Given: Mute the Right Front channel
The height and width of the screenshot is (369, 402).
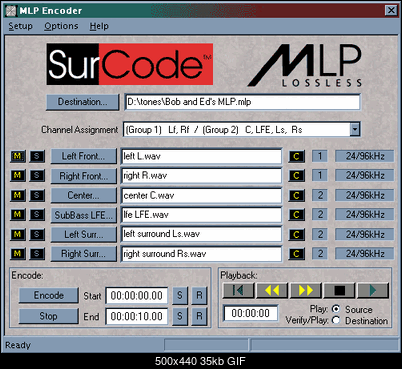Looking at the screenshot, I should tap(17, 175).
